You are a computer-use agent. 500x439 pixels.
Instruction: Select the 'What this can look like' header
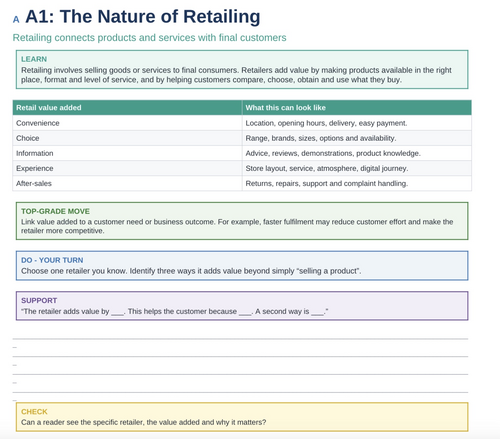[286, 108]
